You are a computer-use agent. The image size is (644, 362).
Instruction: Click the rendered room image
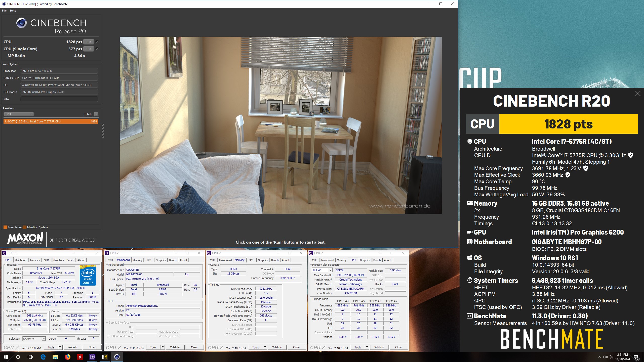click(280, 125)
